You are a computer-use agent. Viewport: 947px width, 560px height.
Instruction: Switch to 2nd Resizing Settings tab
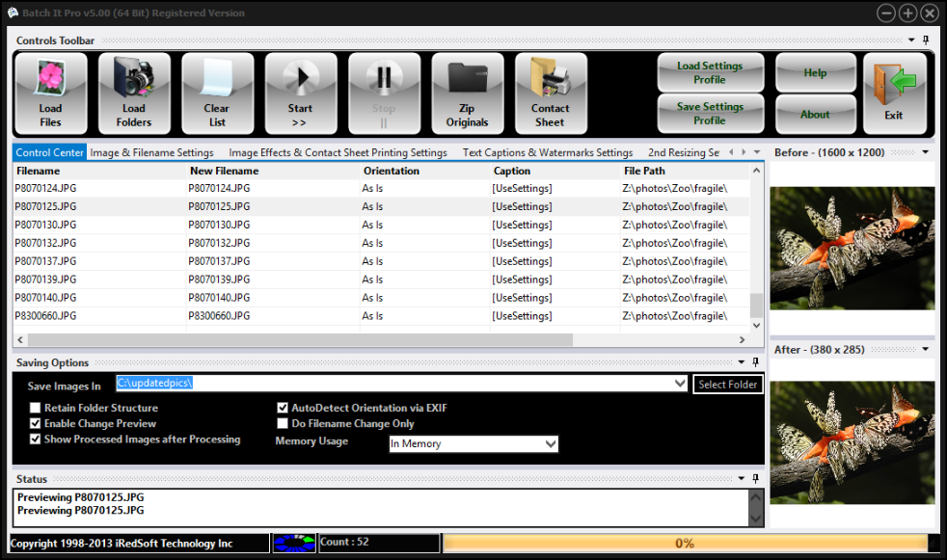(x=684, y=152)
